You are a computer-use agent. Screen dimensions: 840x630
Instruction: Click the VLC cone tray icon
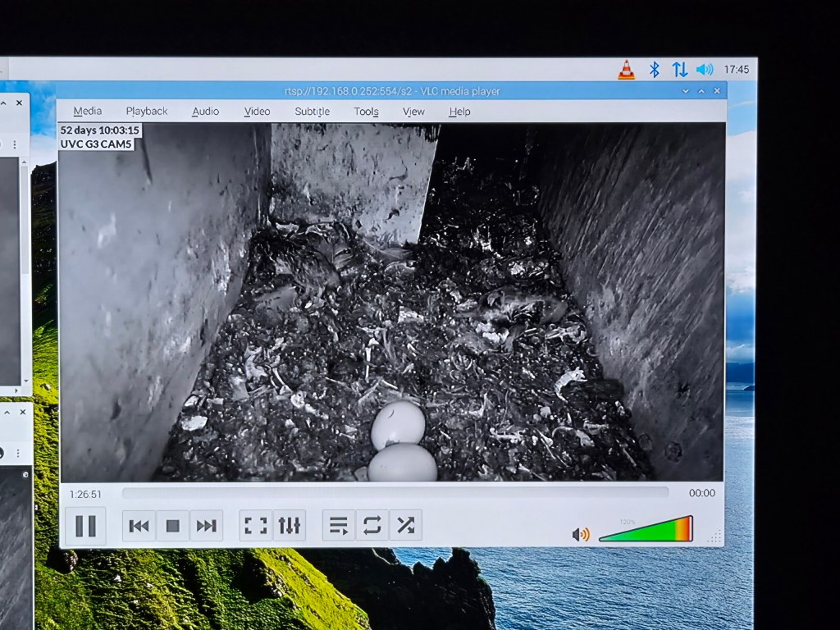click(626, 70)
